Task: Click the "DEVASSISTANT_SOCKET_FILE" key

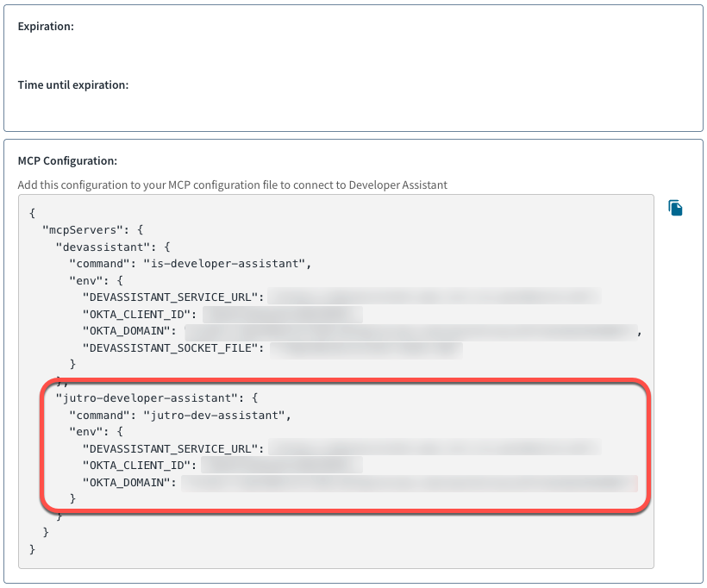Action: point(170,348)
